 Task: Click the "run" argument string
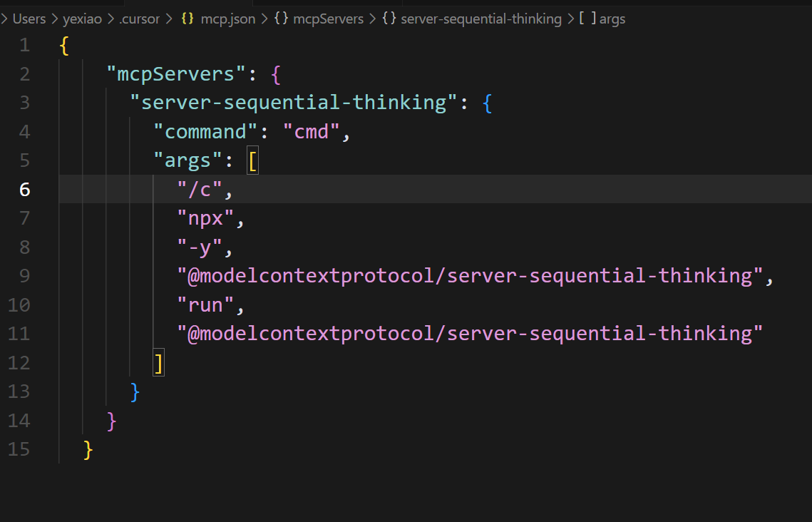(x=205, y=305)
